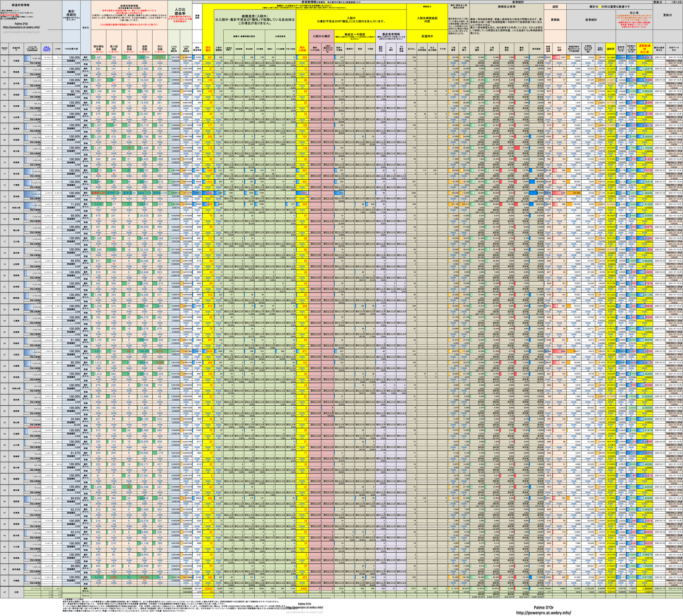Image resolution: width=683 pixels, height=616 pixels.
Task: Select the 項目名 header cell
Action: point(85,27)
